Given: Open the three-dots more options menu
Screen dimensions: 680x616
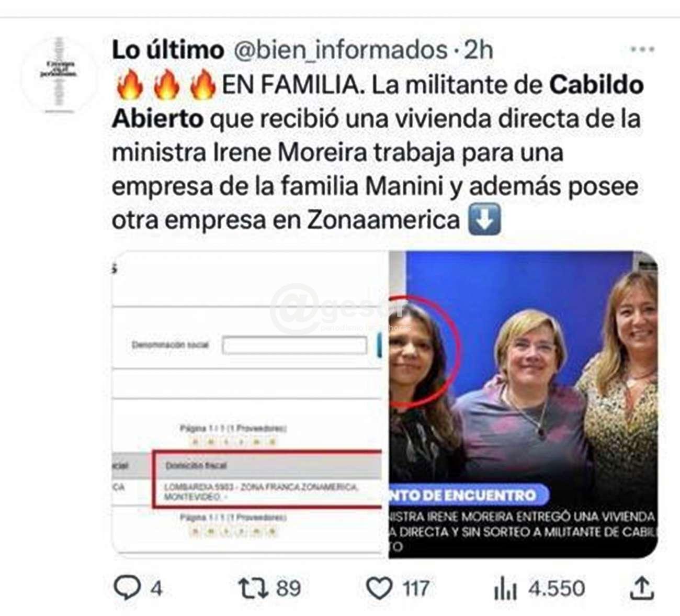Looking at the screenshot, I should click(642, 50).
